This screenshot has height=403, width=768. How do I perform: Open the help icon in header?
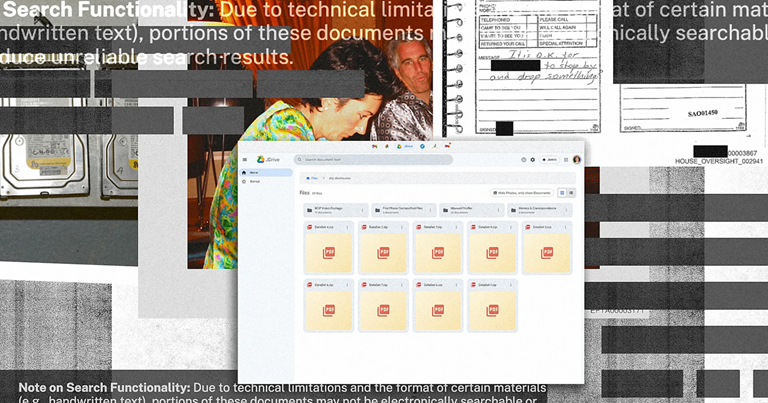click(x=522, y=160)
